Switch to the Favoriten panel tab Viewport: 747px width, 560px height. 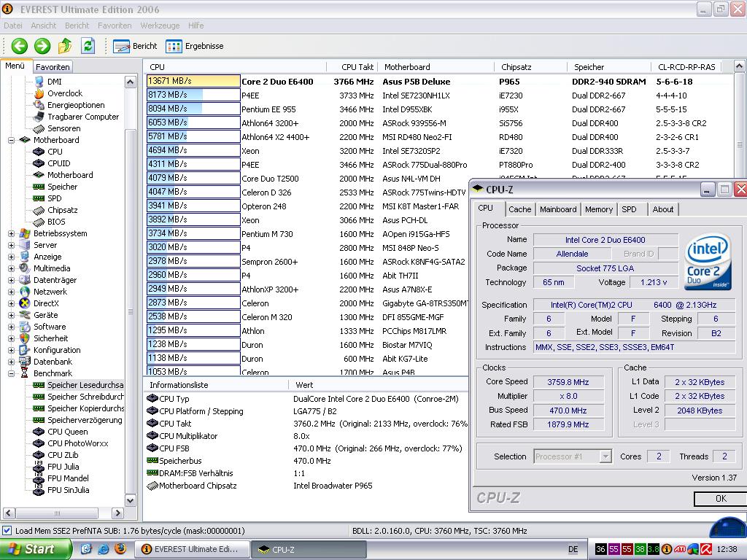53,66
